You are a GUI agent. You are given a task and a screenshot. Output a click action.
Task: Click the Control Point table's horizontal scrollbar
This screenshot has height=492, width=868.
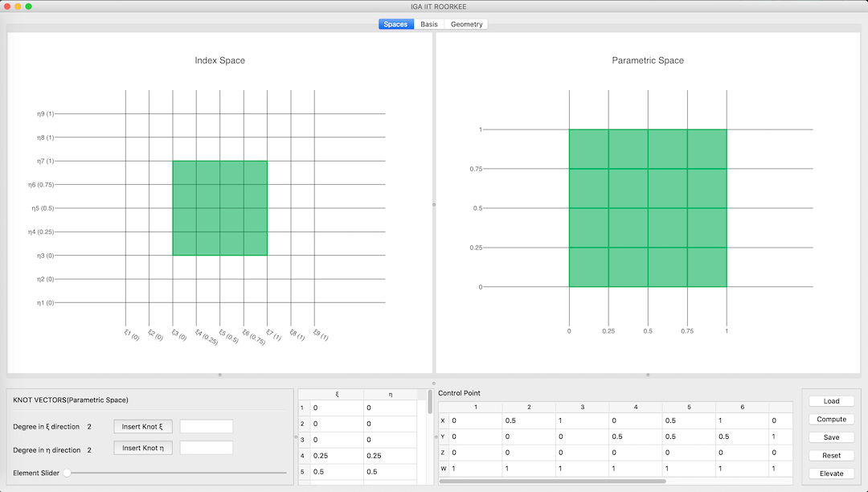pyautogui.click(x=553, y=481)
